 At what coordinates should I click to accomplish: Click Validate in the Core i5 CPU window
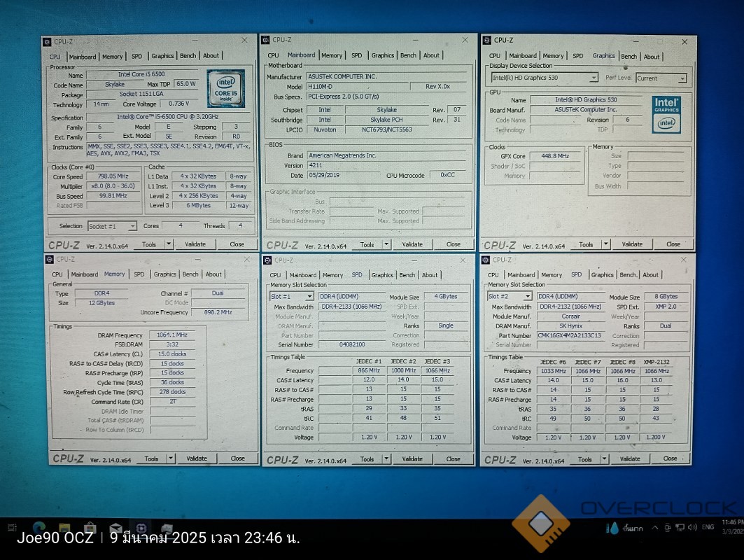pyautogui.click(x=195, y=244)
